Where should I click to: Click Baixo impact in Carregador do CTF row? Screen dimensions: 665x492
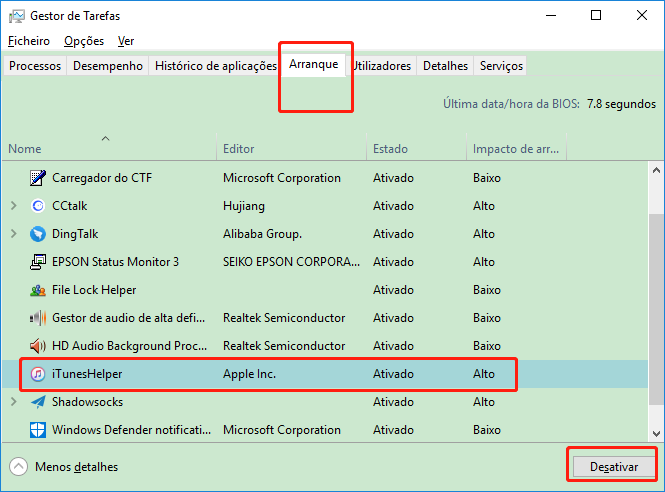click(x=487, y=178)
